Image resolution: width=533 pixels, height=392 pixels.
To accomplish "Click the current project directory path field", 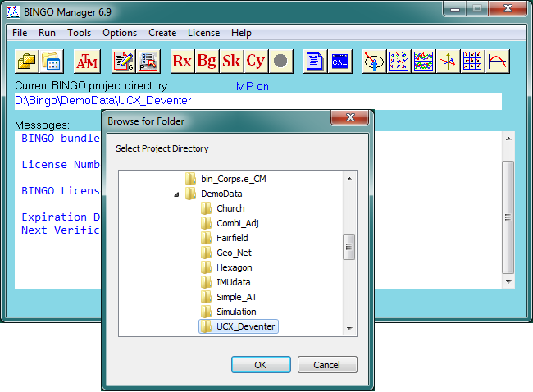I will click(x=258, y=102).
